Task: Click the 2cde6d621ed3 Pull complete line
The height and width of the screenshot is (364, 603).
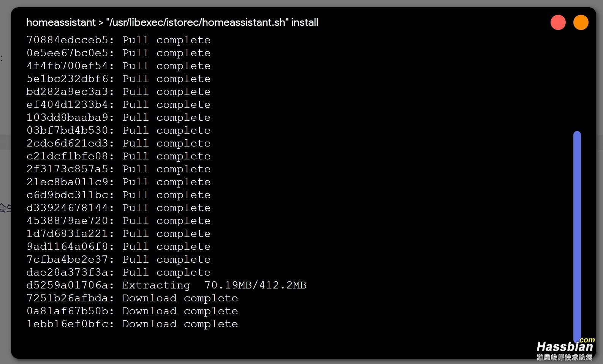Action: [119, 143]
